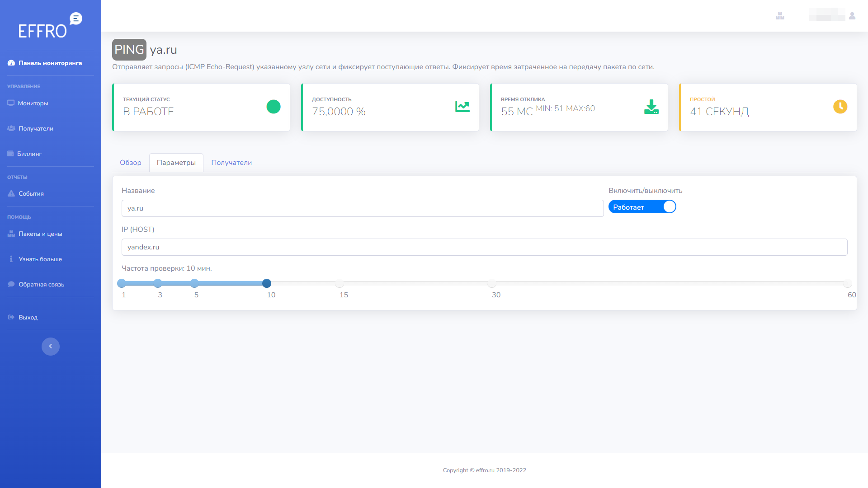
Task: Open Пакеты и цены in the sidebar
Action: pos(40,234)
